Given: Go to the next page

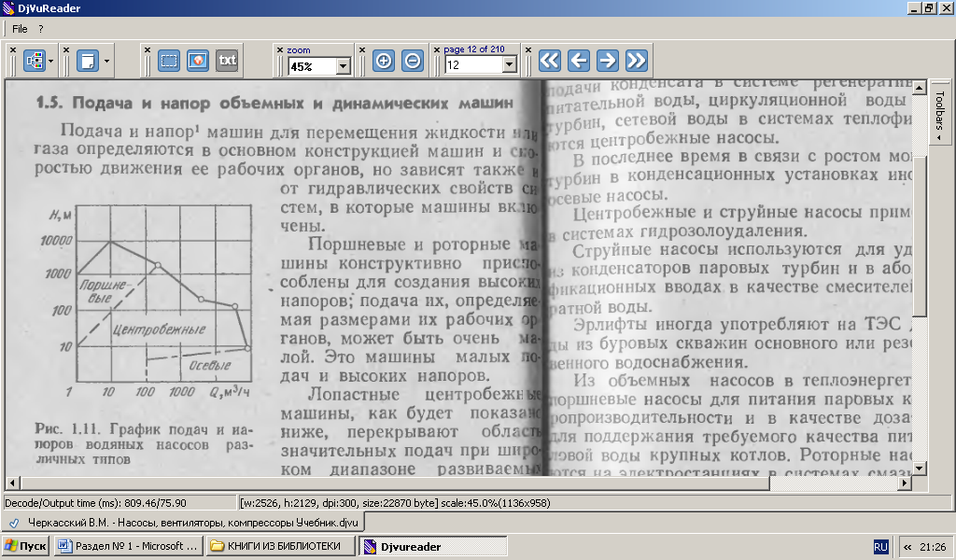Looking at the screenshot, I should [607, 61].
